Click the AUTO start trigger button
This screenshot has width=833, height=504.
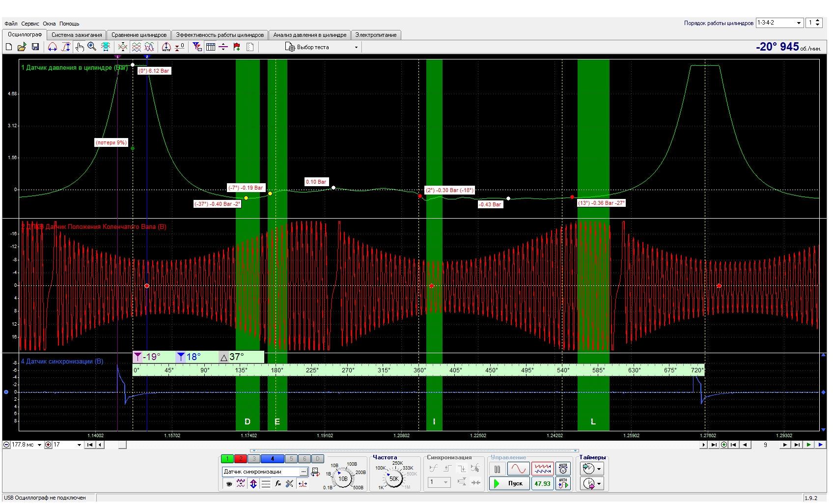[x=563, y=483]
